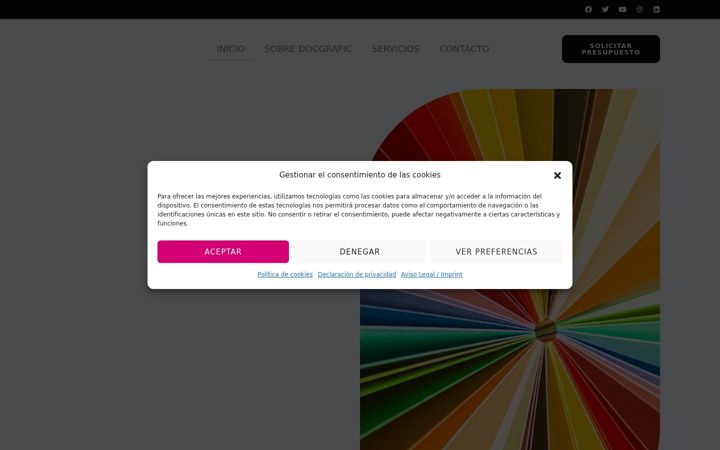Click the dialog title Gestionar el consentimiento
Viewport: 720px width, 450px height.
(360, 174)
